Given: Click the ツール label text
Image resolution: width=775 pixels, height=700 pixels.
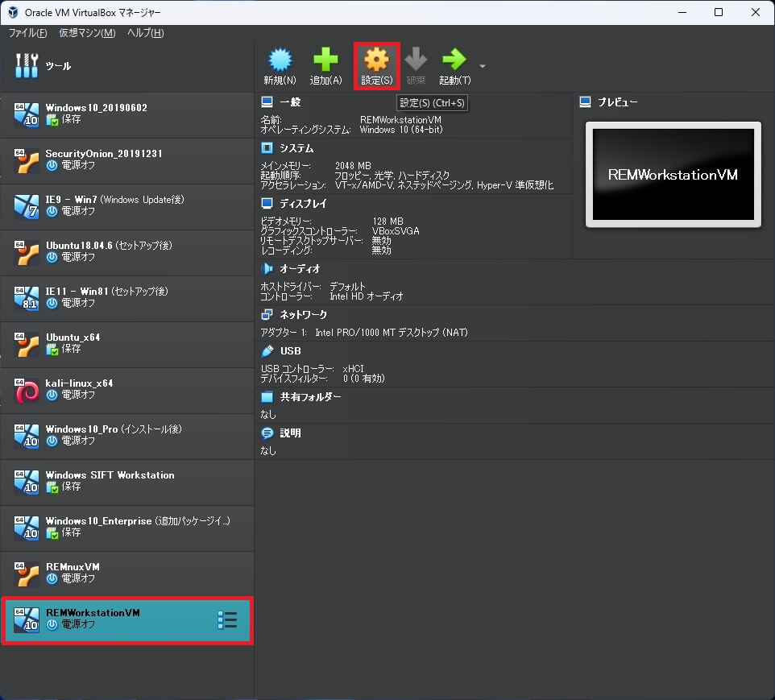Looking at the screenshot, I should (58, 66).
